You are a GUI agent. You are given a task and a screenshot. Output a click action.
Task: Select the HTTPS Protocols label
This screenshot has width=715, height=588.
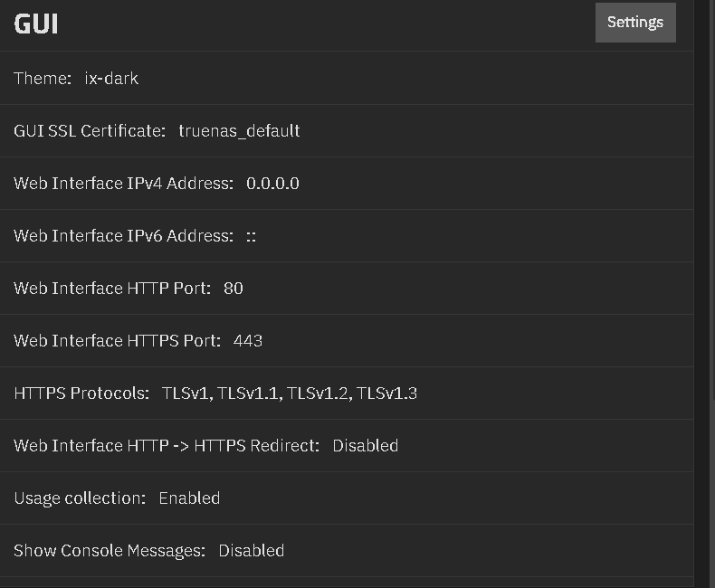click(x=81, y=394)
